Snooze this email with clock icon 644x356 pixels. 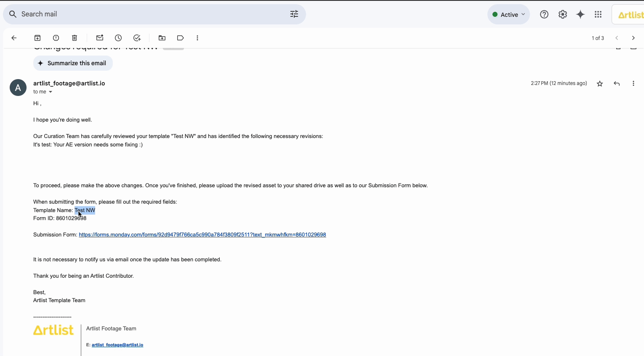118,38
